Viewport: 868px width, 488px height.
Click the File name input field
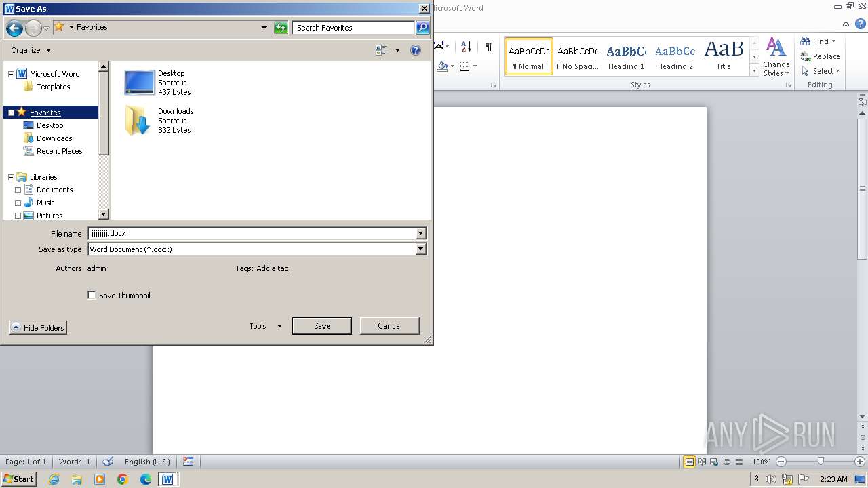coord(252,233)
